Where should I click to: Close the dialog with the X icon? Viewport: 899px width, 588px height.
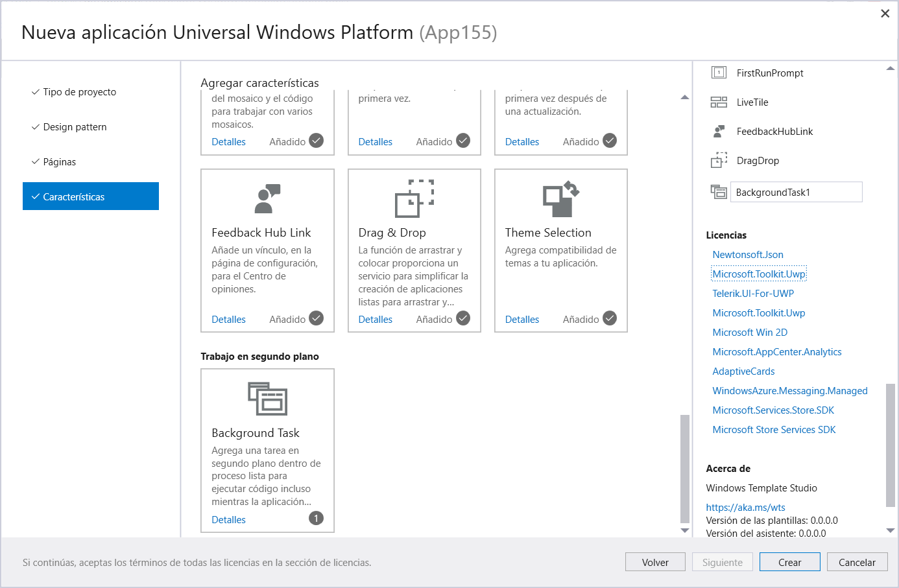click(885, 13)
